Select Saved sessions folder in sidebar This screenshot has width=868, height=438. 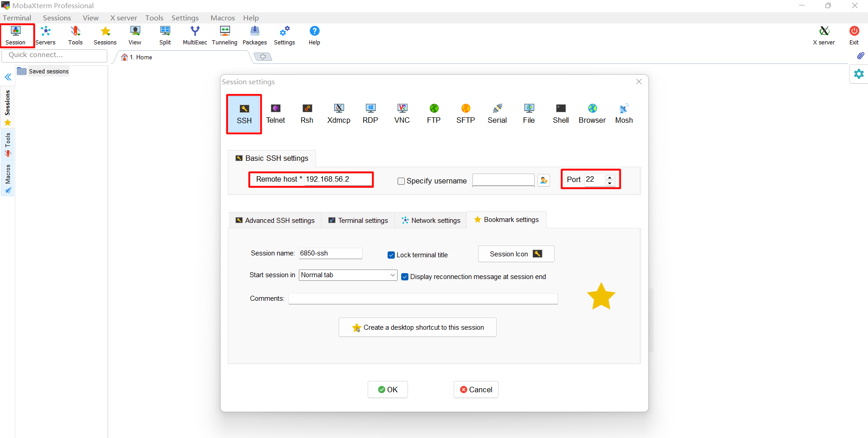click(x=43, y=71)
